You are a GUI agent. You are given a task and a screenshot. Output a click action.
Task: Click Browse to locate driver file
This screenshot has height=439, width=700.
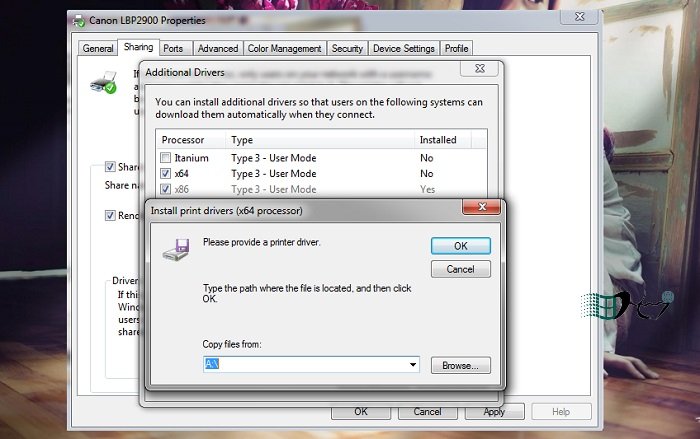pyautogui.click(x=461, y=366)
